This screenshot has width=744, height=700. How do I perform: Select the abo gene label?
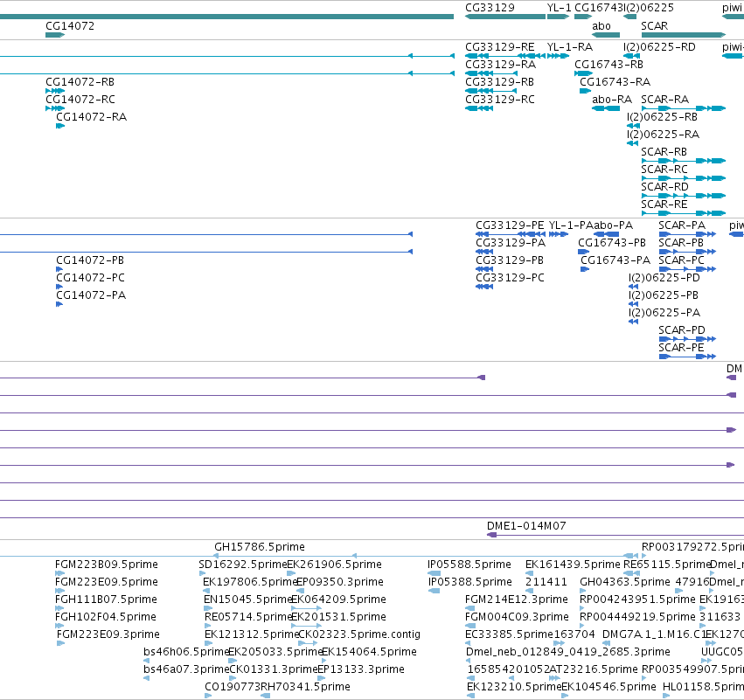pyautogui.click(x=601, y=25)
